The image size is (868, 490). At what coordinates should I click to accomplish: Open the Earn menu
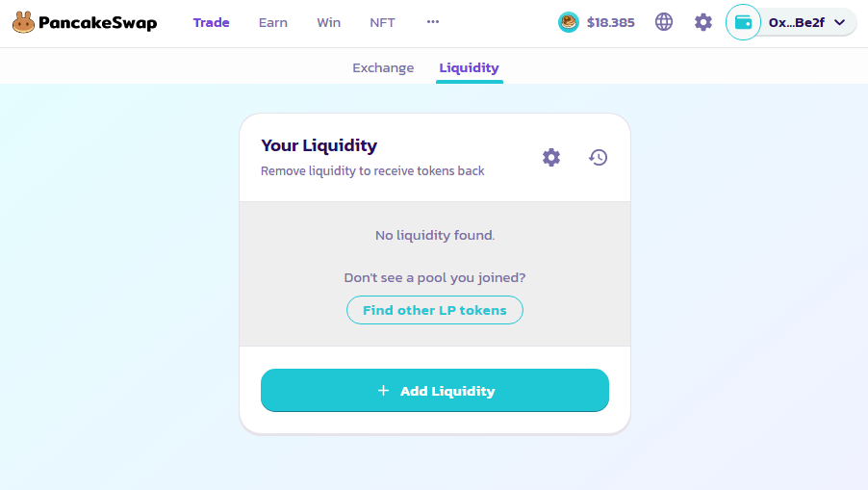coord(273,22)
